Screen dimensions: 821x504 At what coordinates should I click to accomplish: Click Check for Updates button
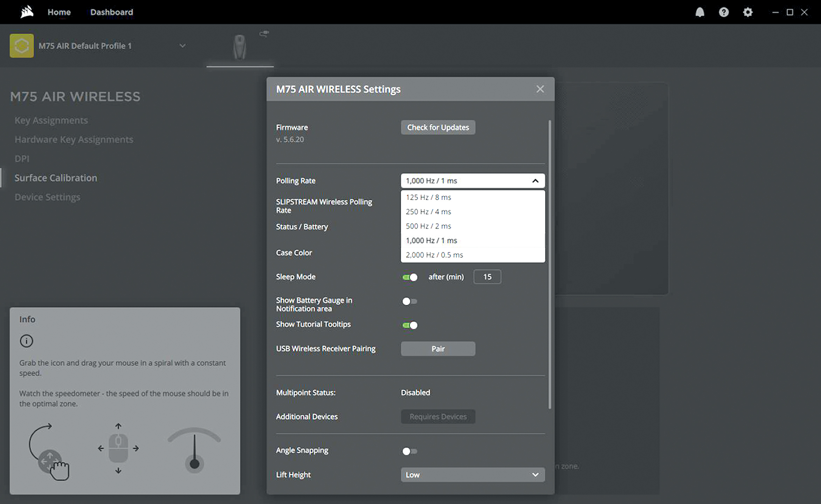[x=438, y=127]
